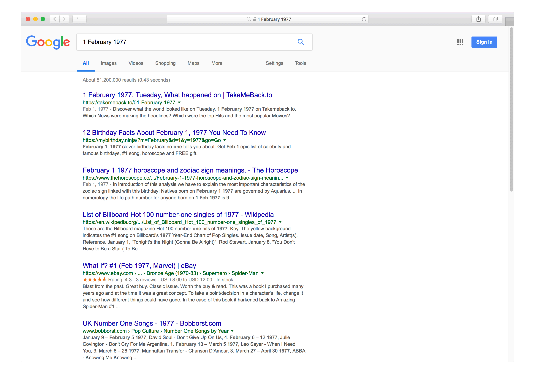This screenshot has height=392, width=535.
Task: Switch to the Maps tab
Action: [193, 63]
